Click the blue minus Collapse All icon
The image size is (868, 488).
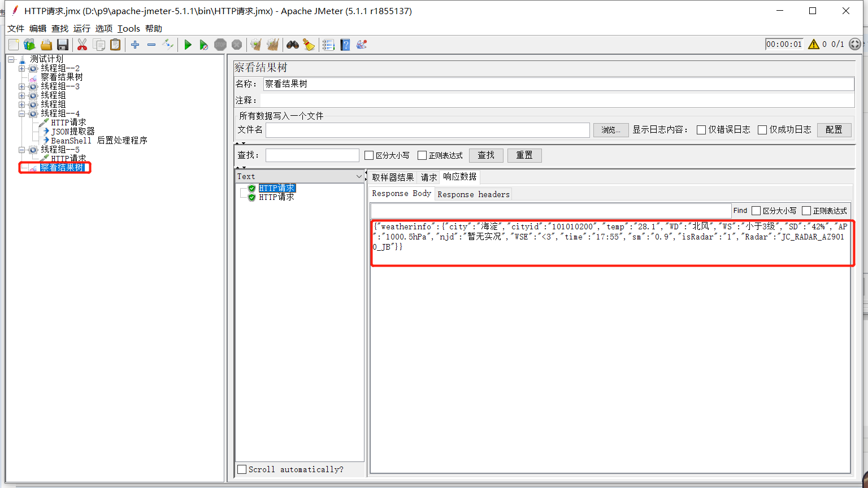(x=151, y=45)
